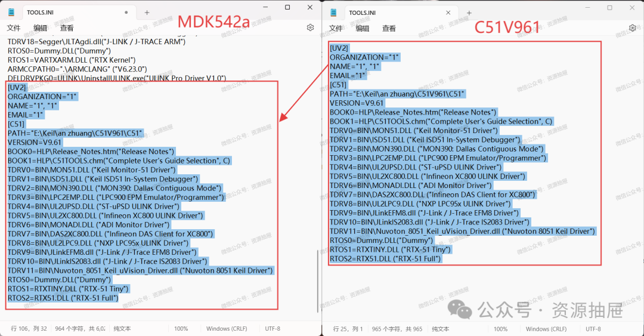Viewport: 644px width, 336px height.
Task: Click EMAIL="1" line in left window
Action: point(26,115)
